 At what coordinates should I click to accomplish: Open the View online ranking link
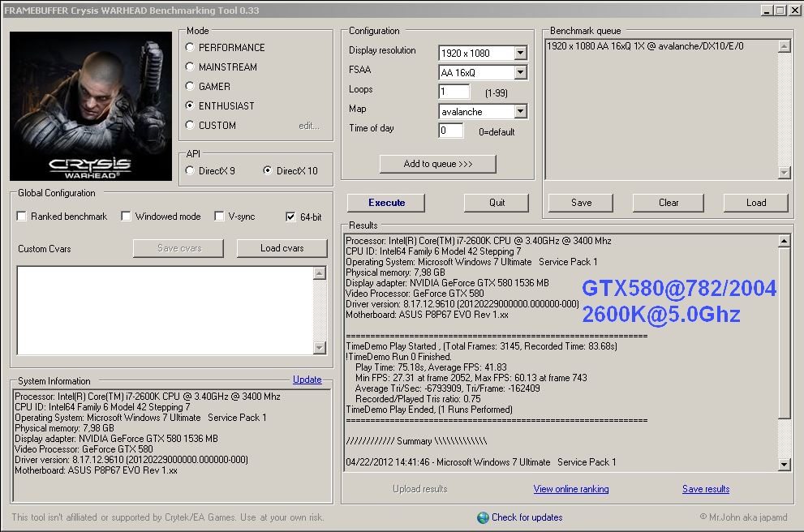point(571,490)
